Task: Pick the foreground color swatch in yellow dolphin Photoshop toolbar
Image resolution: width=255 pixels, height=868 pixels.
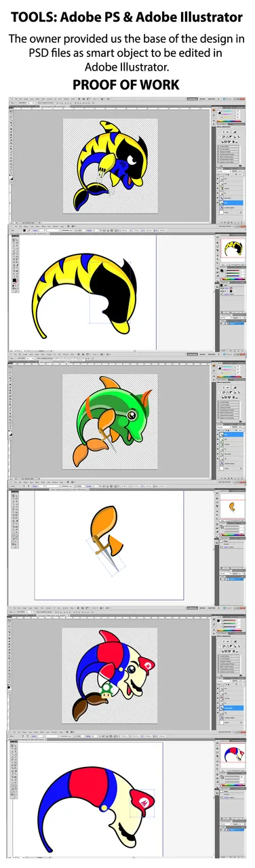Action: click(x=10, y=177)
